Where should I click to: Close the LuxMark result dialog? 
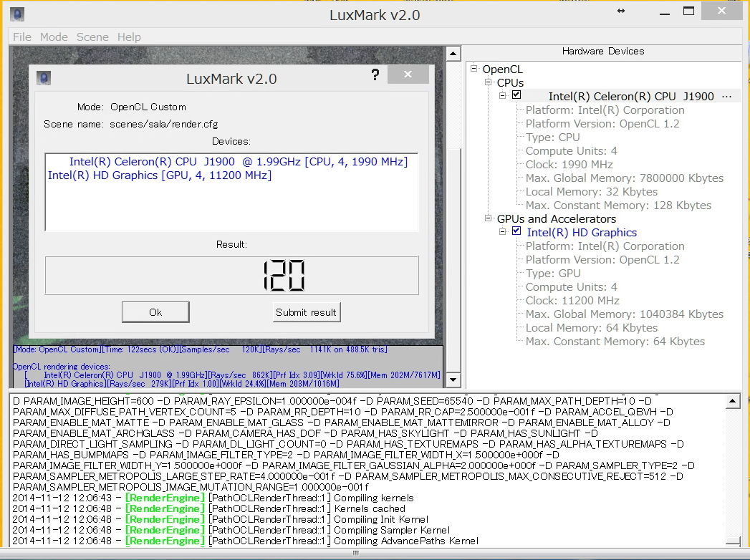coord(408,75)
